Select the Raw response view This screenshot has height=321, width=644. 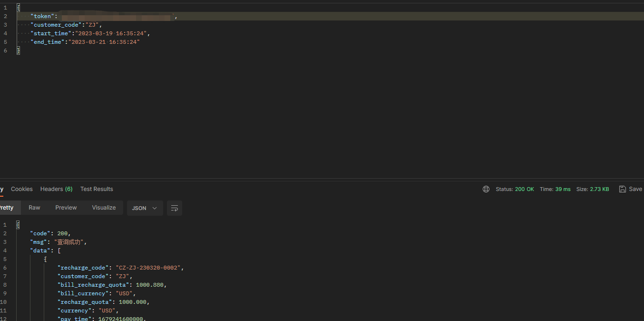point(34,208)
